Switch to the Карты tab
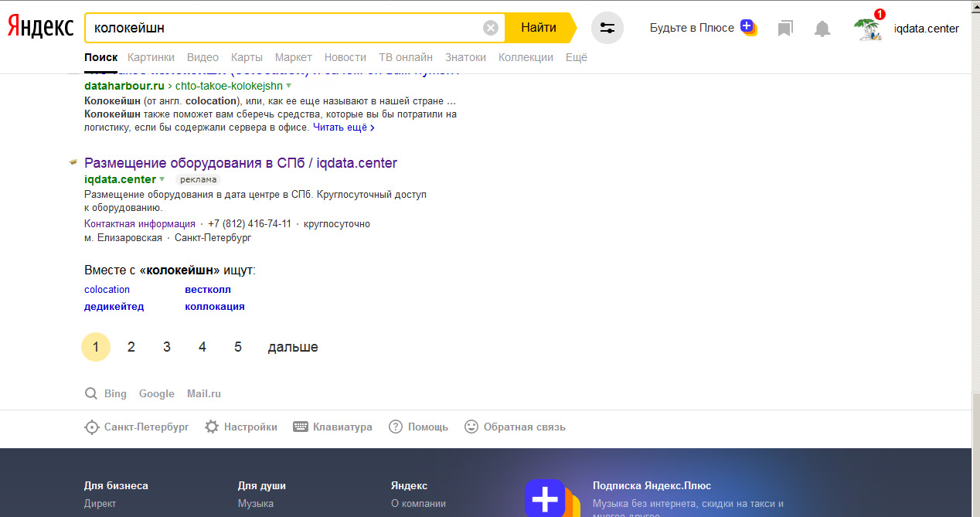 pyautogui.click(x=247, y=57)
